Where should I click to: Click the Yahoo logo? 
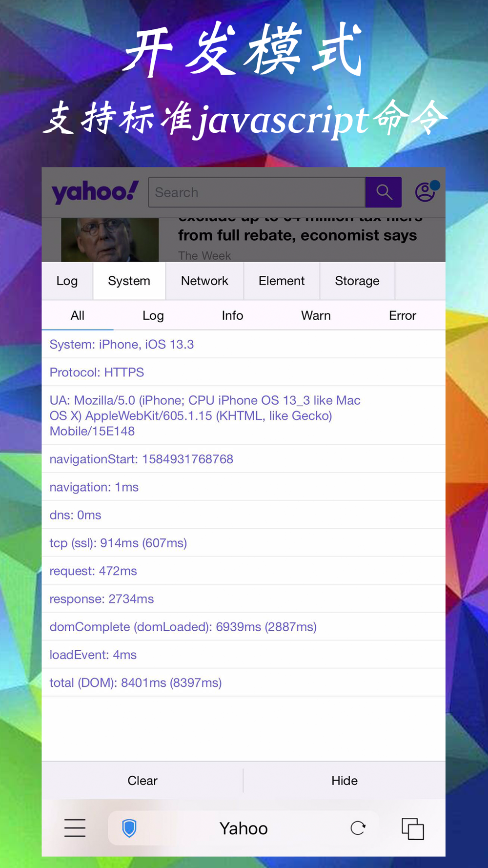click(x=95, y=192)
